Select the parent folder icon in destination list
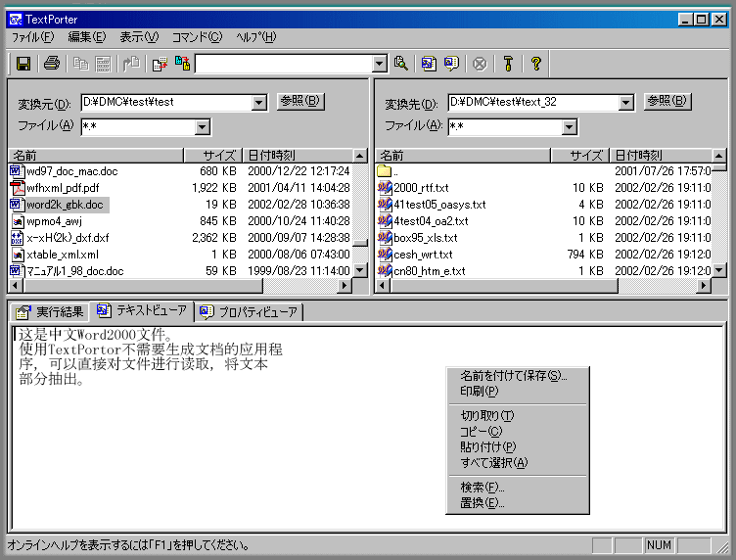This screenshot has height=560, width=736. click(385, 171)
